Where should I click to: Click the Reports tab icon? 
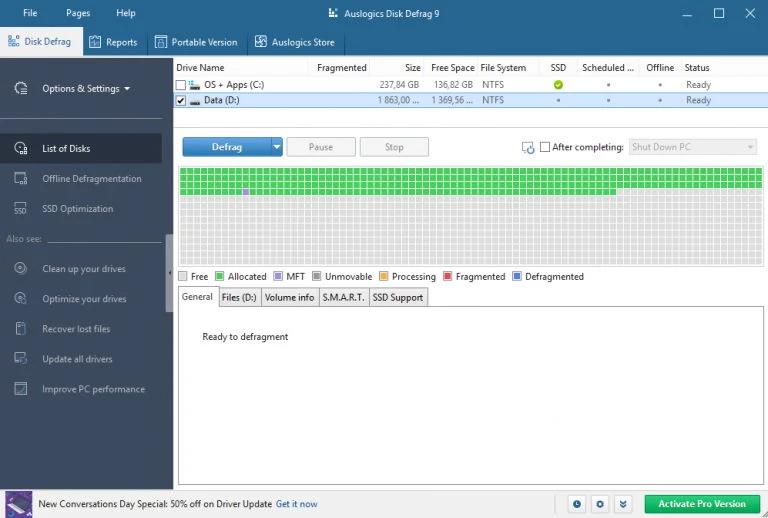pyautogui.click(x=95, y=42)
